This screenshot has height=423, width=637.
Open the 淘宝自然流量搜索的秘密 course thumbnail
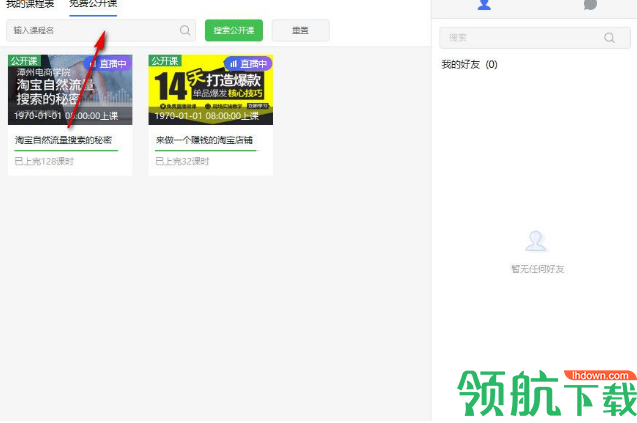[70, 90]
